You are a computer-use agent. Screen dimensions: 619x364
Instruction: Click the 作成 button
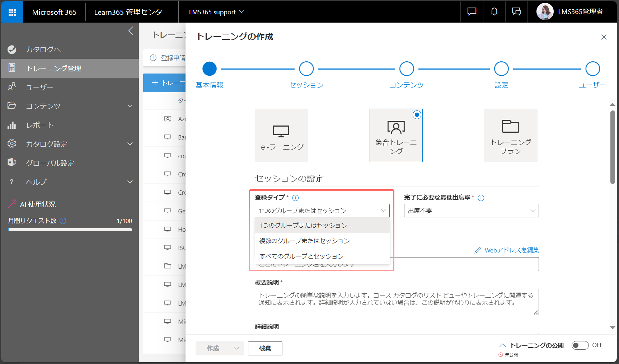click(213, 348)
